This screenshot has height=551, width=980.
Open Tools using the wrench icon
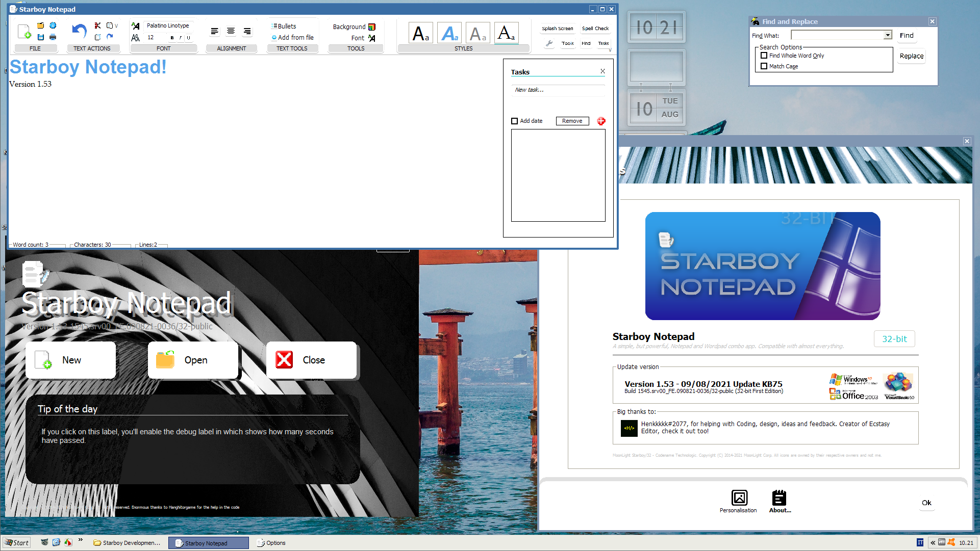(549, 44)
